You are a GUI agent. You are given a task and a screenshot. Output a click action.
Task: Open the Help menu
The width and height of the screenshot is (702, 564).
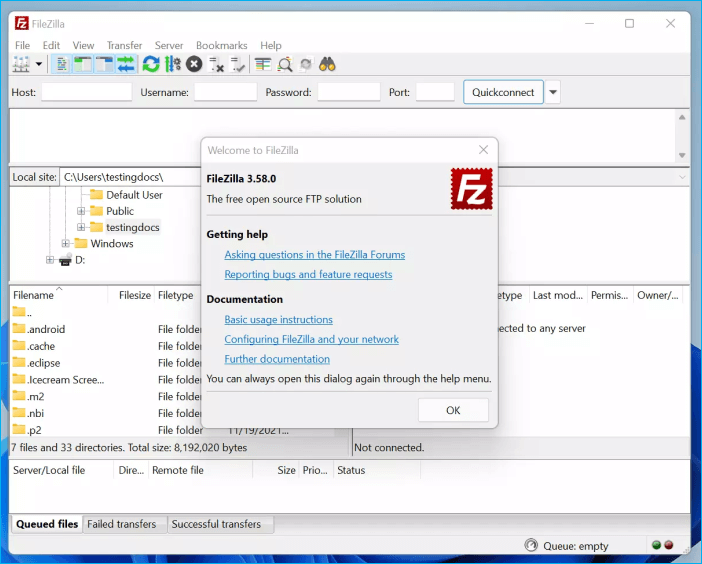271,46
